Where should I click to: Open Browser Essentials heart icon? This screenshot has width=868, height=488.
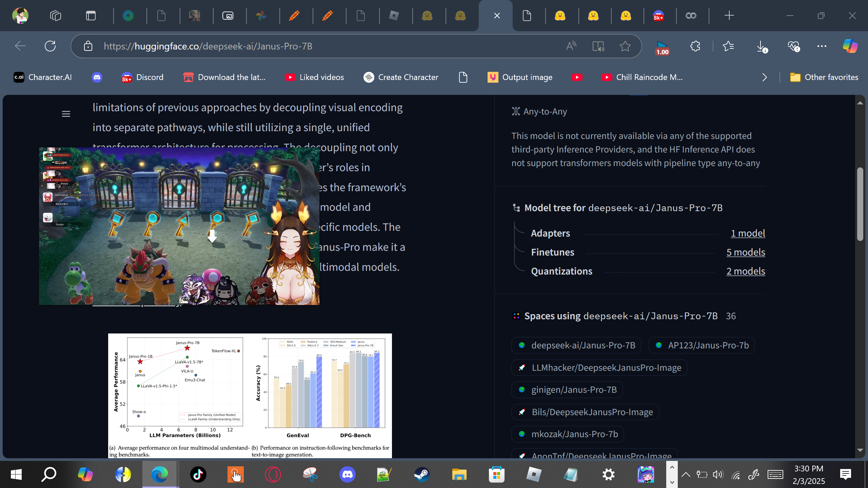794,47
